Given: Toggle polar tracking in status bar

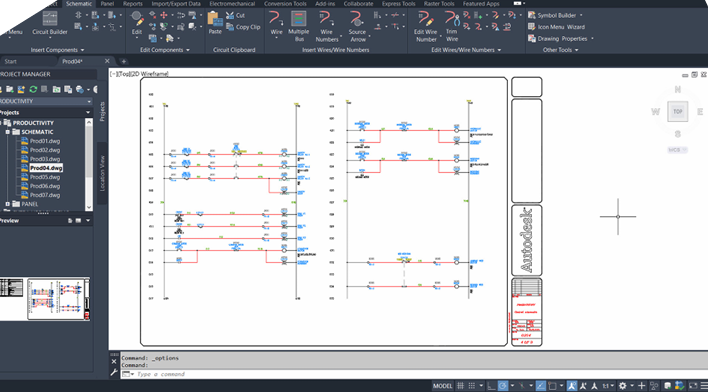Looking at the screenshot, I should point(503,386).
